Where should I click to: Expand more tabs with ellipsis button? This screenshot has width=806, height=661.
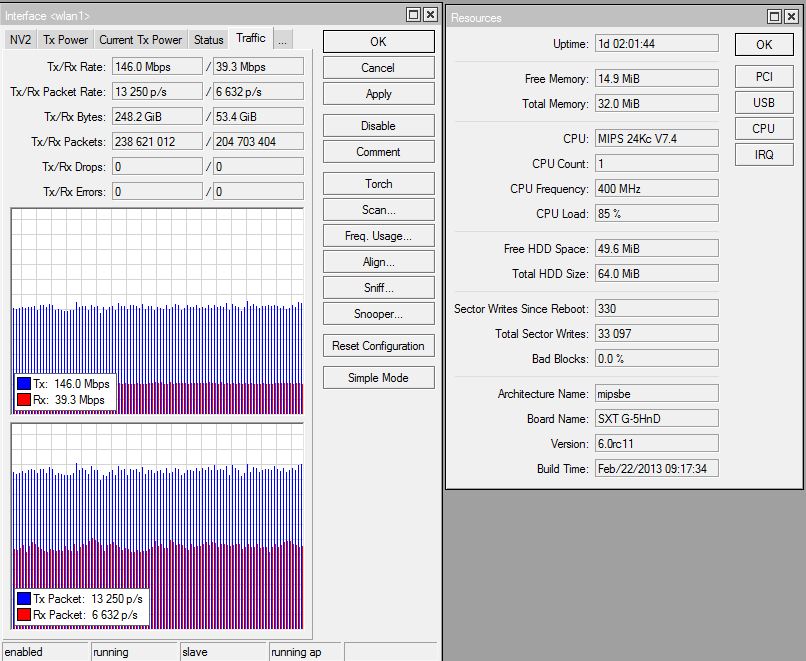coord(282,40)
